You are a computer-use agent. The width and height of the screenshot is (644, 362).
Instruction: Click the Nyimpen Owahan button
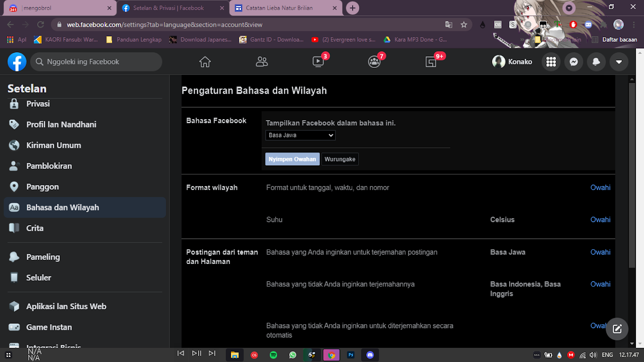coord(292,159)
